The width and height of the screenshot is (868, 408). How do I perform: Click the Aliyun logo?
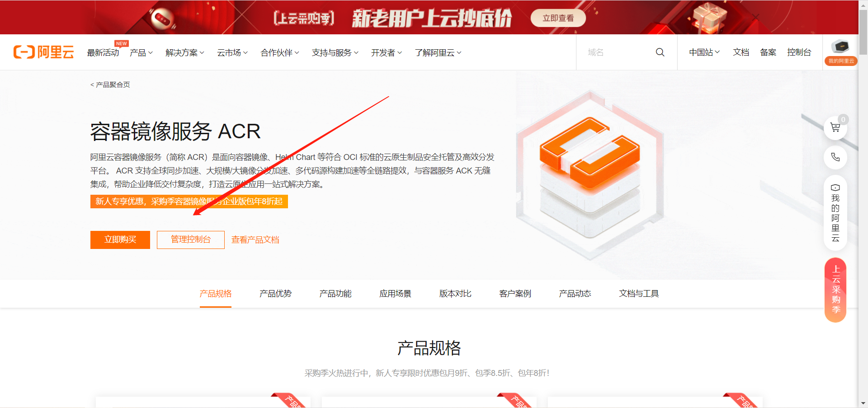(43, 52)
